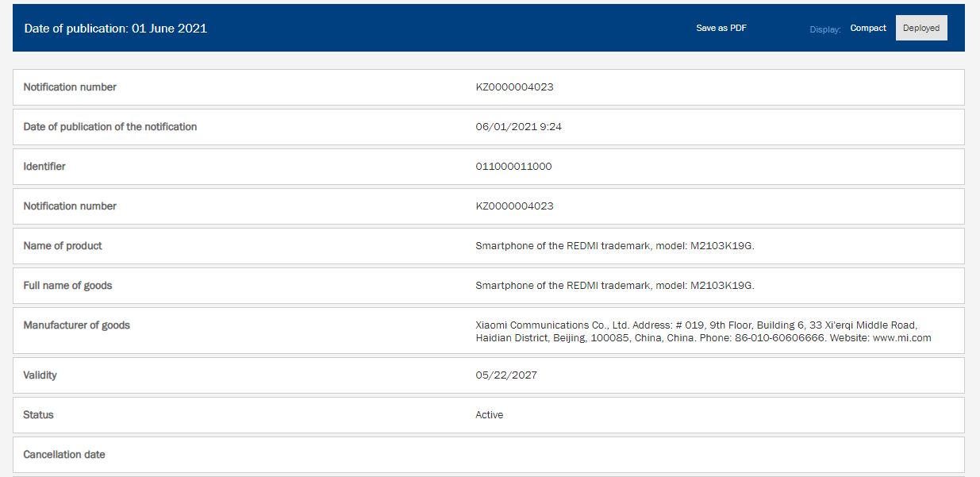The image size is (980, 477).
Task: Switch display mode to Compact
Action: tap(868, 28)
